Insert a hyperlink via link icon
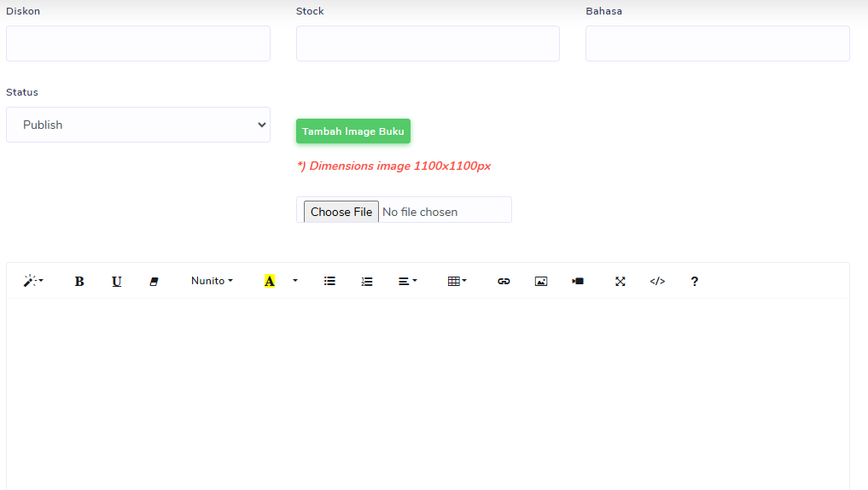The height and width of the screenshot is (490, 868). coord(504,281)
